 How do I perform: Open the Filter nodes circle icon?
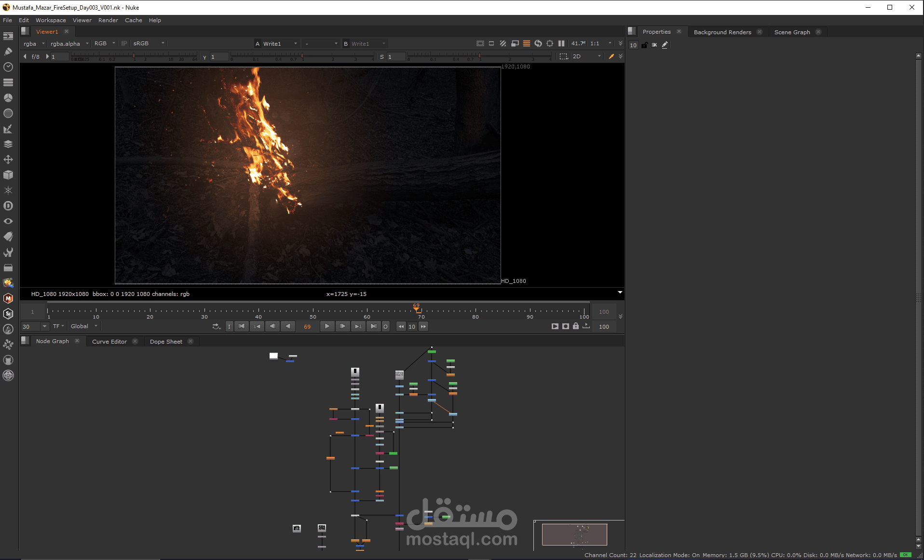coord(8,113)
